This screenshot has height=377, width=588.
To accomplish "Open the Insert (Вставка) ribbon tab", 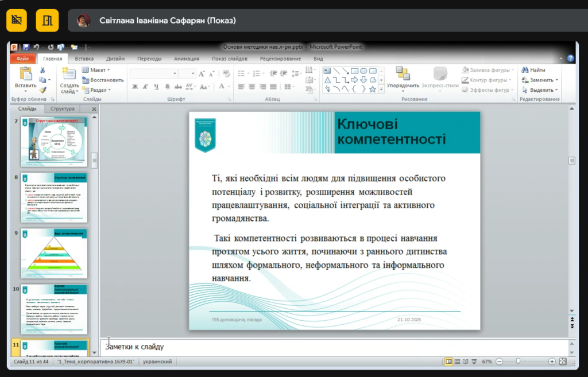I will coord(84,59).
